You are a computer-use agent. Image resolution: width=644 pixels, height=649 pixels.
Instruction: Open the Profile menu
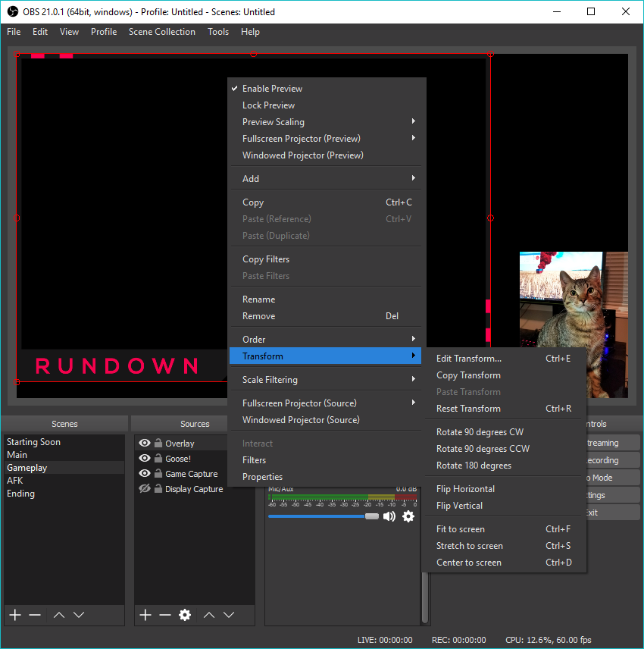[x=104, y=32]
